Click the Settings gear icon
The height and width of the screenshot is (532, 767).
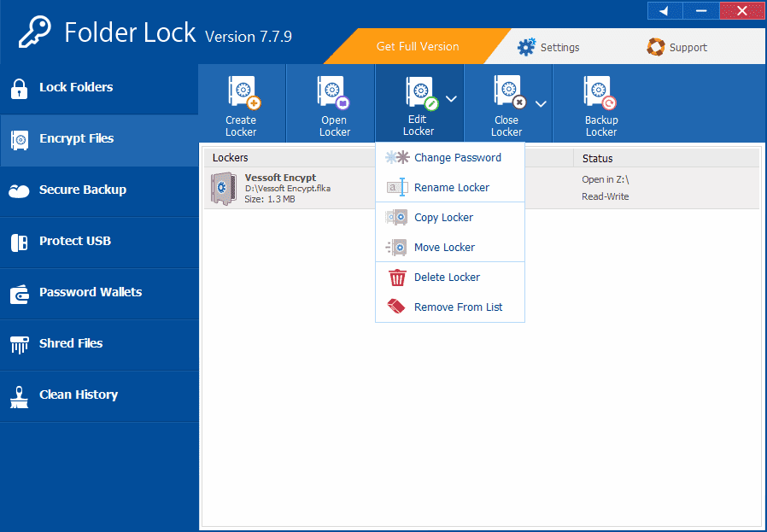coord(526,47)
